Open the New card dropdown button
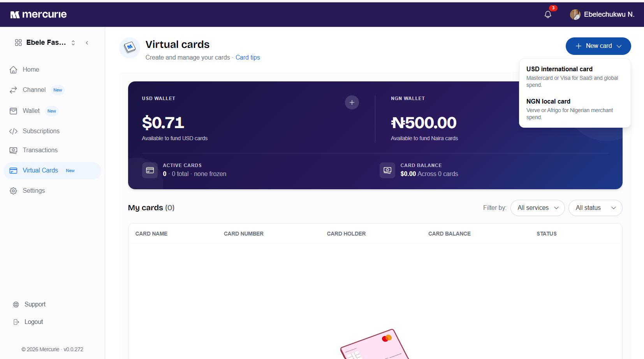Viewport: 644px width, 359px height. click(x=598, y=46)
